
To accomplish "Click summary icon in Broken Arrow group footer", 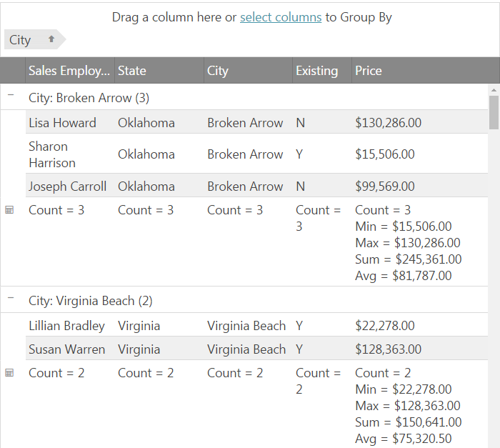I will click(9, 210).
